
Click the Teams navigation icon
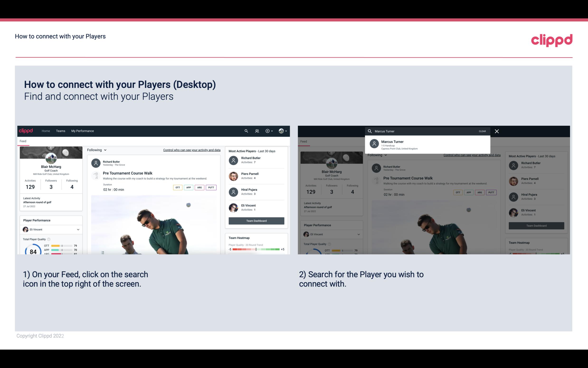click(x=61, y=131)
